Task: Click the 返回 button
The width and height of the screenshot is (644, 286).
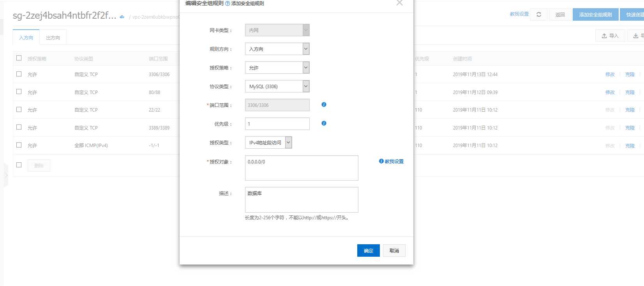Action: pyautogui.click(x=560, y=14)
